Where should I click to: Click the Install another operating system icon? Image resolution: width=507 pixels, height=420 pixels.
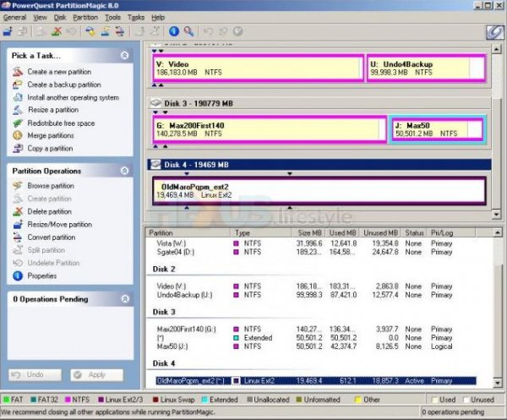(18, 97)
